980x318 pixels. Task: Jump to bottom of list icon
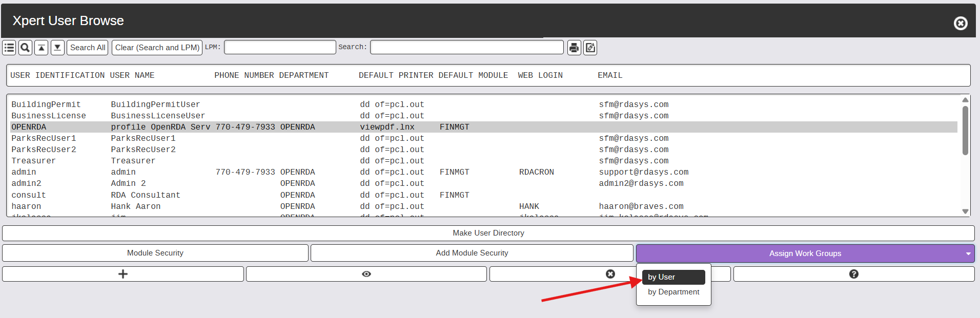coord(57,48)
